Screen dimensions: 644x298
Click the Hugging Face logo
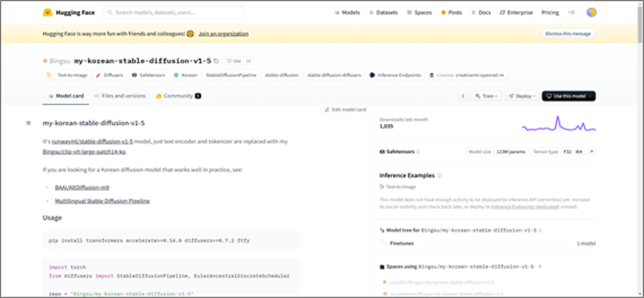pyautogui.click(x=68, y=12)
